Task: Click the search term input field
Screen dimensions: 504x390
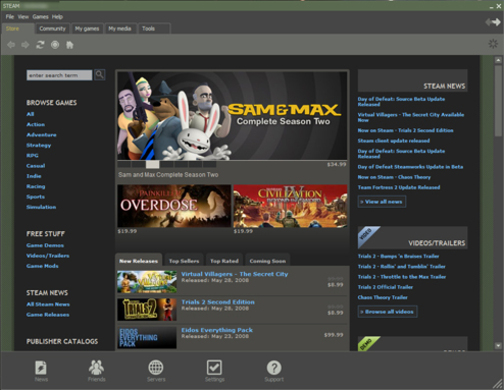Action: (x=59, y=75)
